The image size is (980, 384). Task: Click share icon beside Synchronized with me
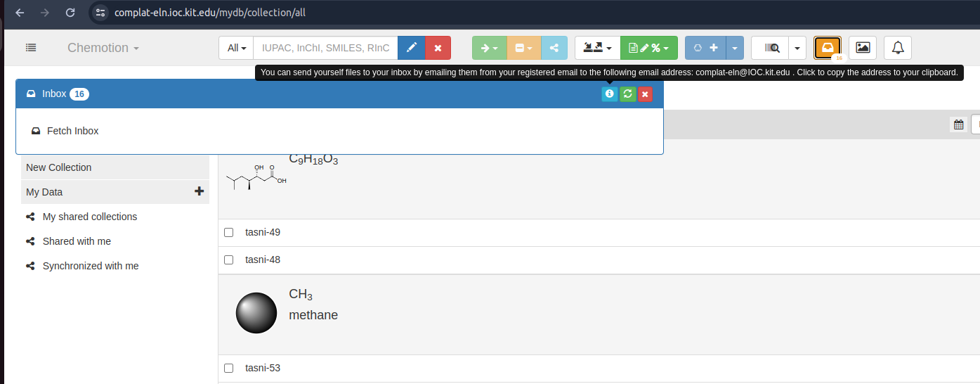(30, 266)
